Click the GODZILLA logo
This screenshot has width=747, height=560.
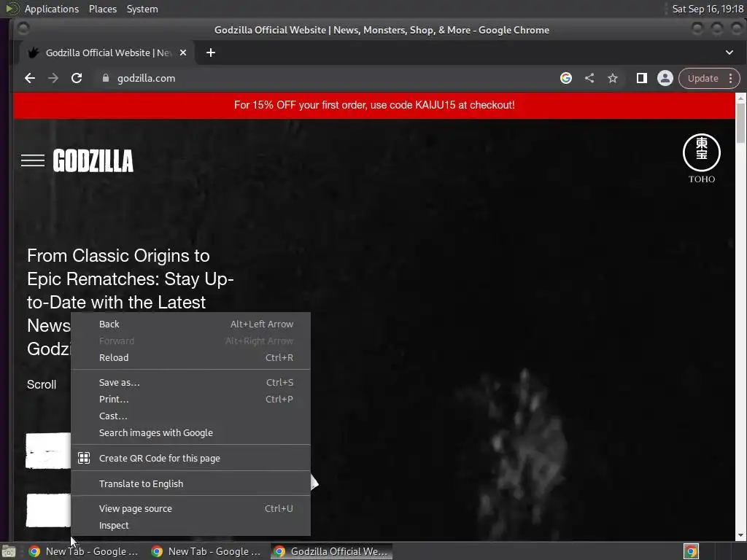pos(93,160)
